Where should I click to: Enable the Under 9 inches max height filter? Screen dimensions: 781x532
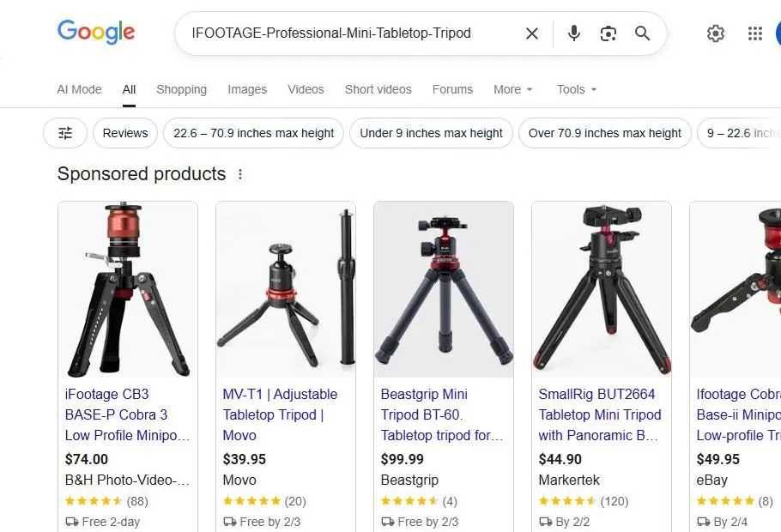[431, 133]
